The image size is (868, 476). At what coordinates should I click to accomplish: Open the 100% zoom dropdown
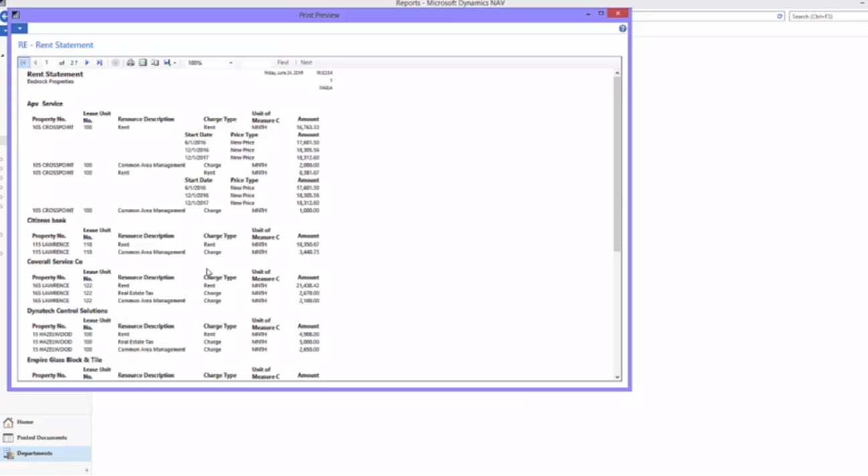coord(231,63)
